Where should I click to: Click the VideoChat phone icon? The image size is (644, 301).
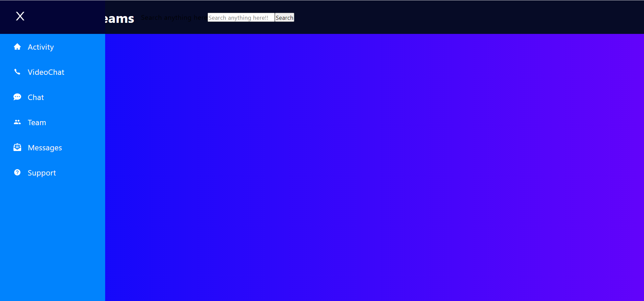point(17,72)
